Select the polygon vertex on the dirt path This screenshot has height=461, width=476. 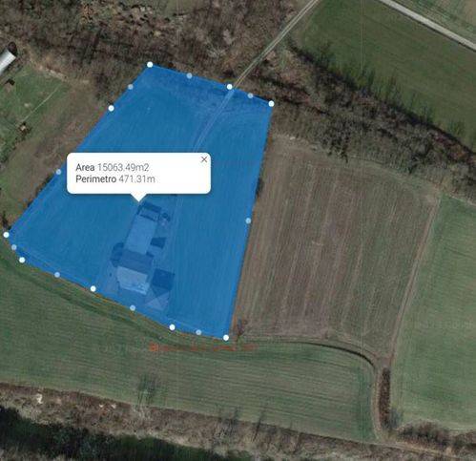pyautogui.click(x=230, y=87)
